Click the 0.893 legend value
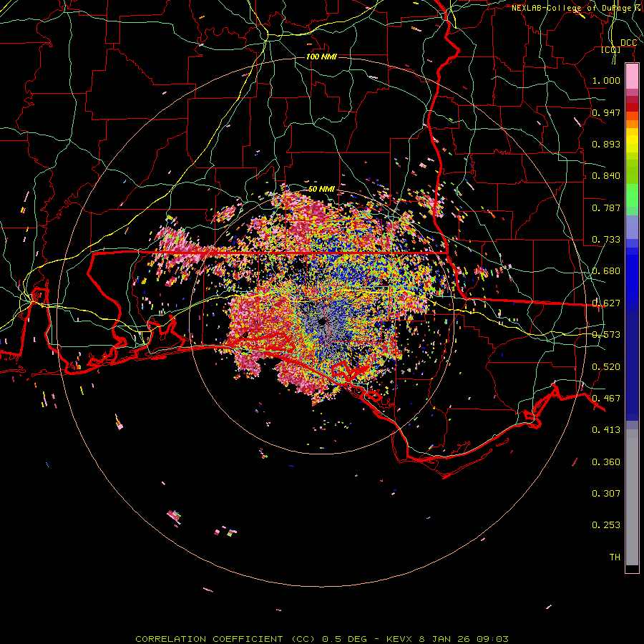The width and height of the screenshot is (644, 644). [x=606, y=144]
